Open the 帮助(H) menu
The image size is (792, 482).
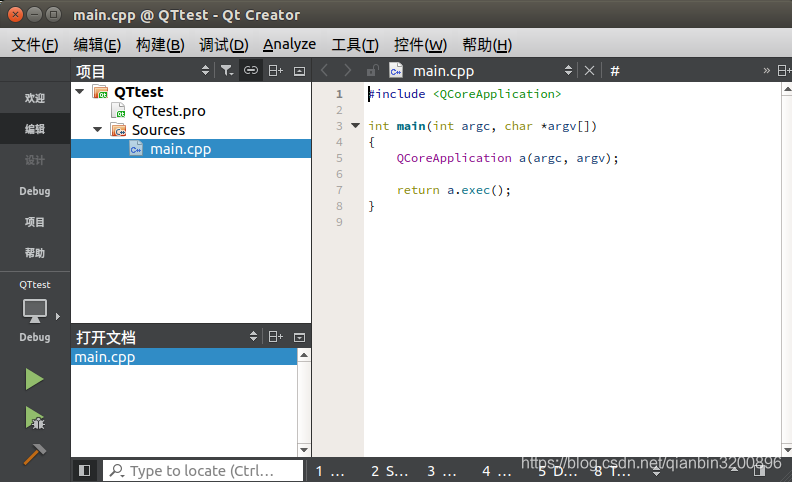487,45
